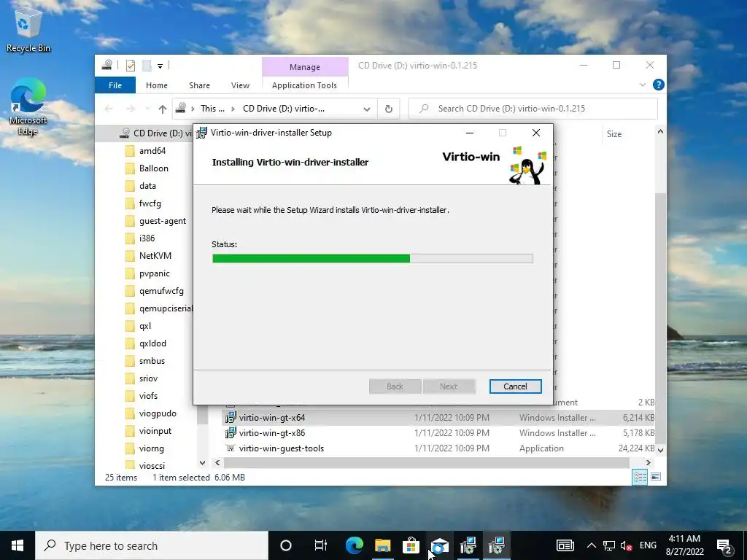Click the Explorer help question mark icon

coord(659,85)
